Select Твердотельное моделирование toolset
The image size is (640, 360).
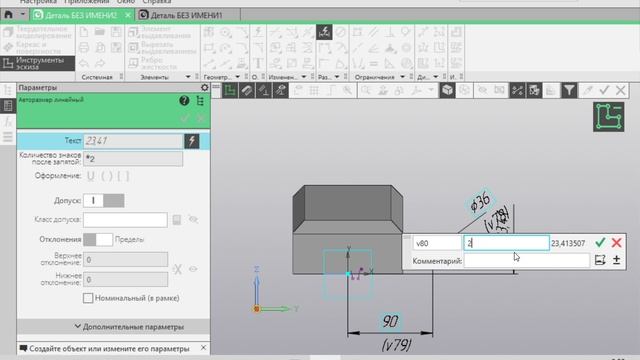38,32
